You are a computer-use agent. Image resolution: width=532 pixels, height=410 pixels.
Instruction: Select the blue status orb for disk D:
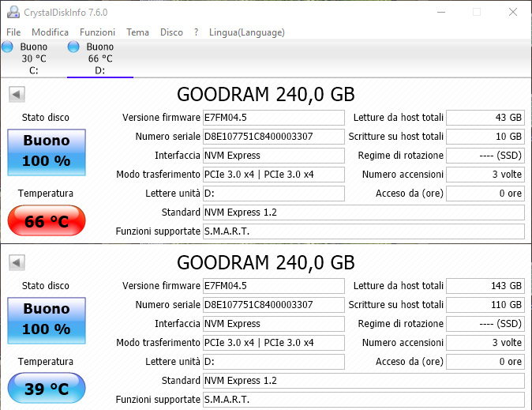pyautogui.click(x=73, y=47)
